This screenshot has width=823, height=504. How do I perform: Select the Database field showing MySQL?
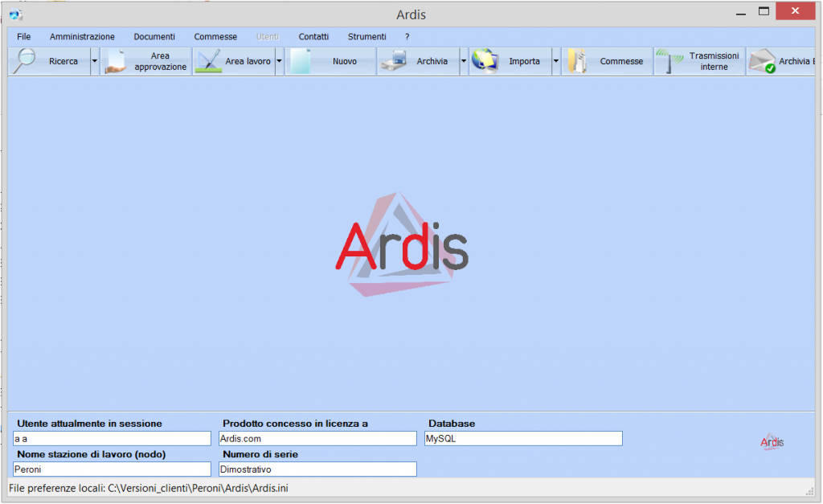click(x=522, y=438)
